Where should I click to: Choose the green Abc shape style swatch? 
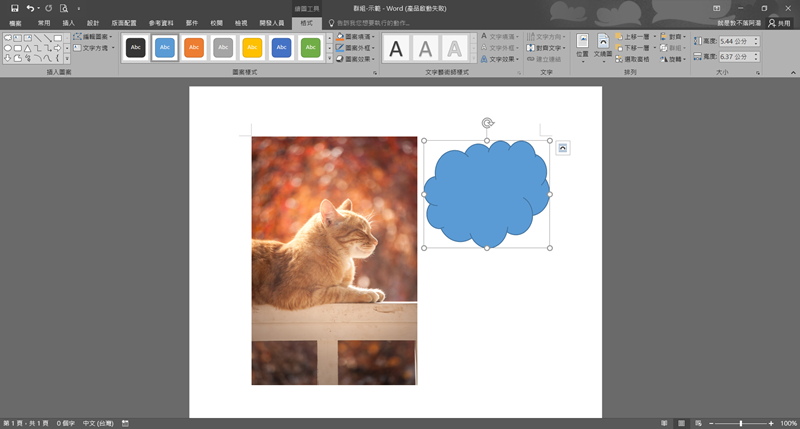click(311, 47)
